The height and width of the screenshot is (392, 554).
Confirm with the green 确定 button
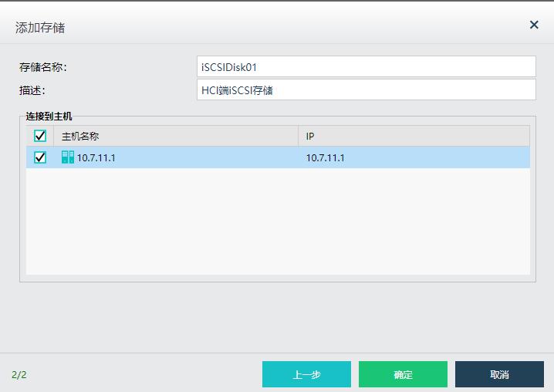403,374
